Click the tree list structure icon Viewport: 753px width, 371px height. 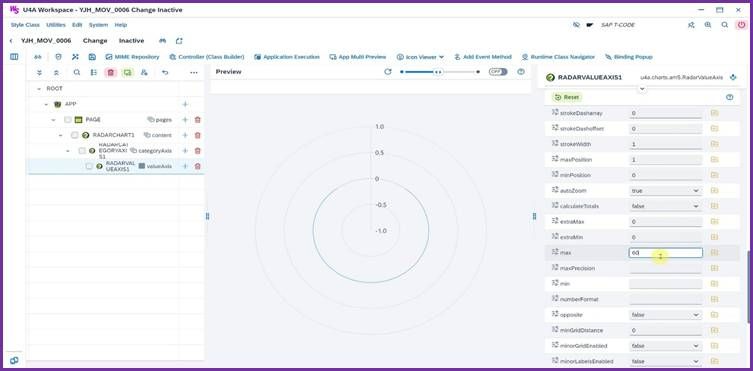pyautogui.click(x=94, y=72)
